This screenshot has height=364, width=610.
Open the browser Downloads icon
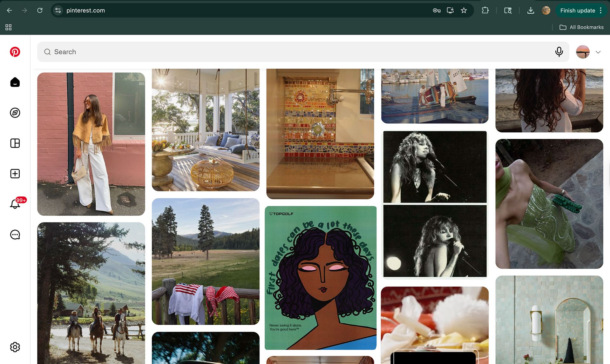(531, 10)
